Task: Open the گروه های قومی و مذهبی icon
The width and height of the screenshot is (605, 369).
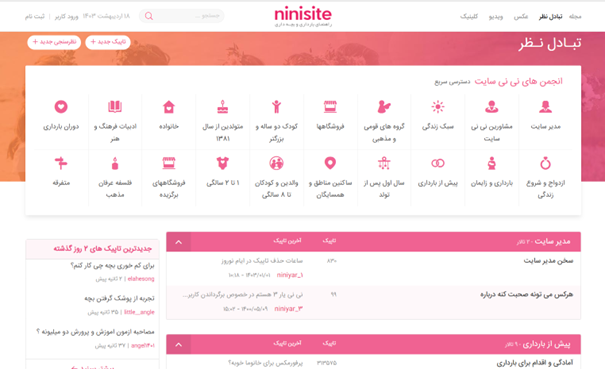Action: tap(384, 107)
